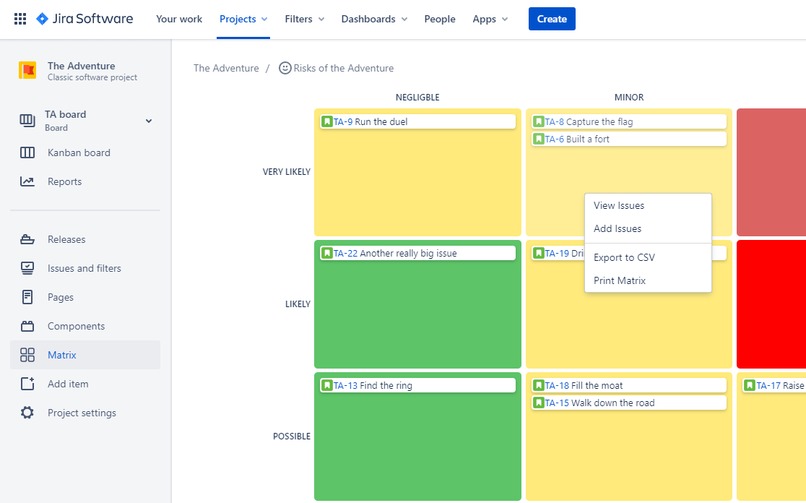Image resolution: width=806 pixels, height=503 pixels.
Task: Click the Reports chart icon
Action: point(27,181)
